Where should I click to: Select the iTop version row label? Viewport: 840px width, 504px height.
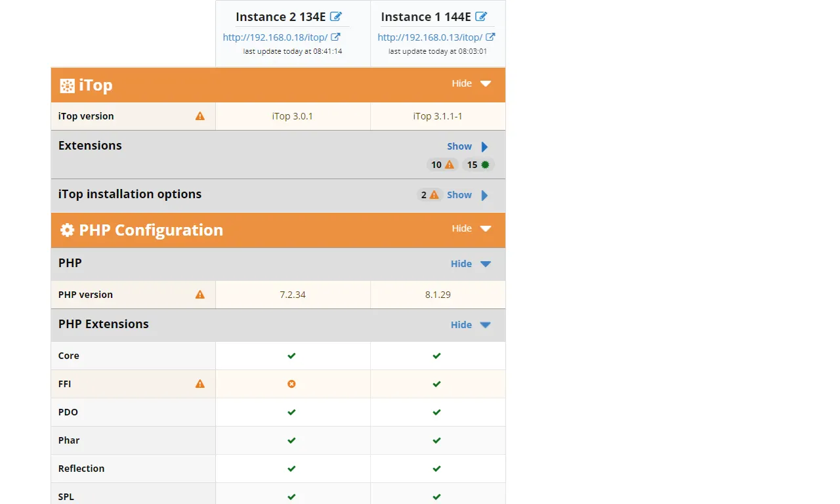(86, 116)
